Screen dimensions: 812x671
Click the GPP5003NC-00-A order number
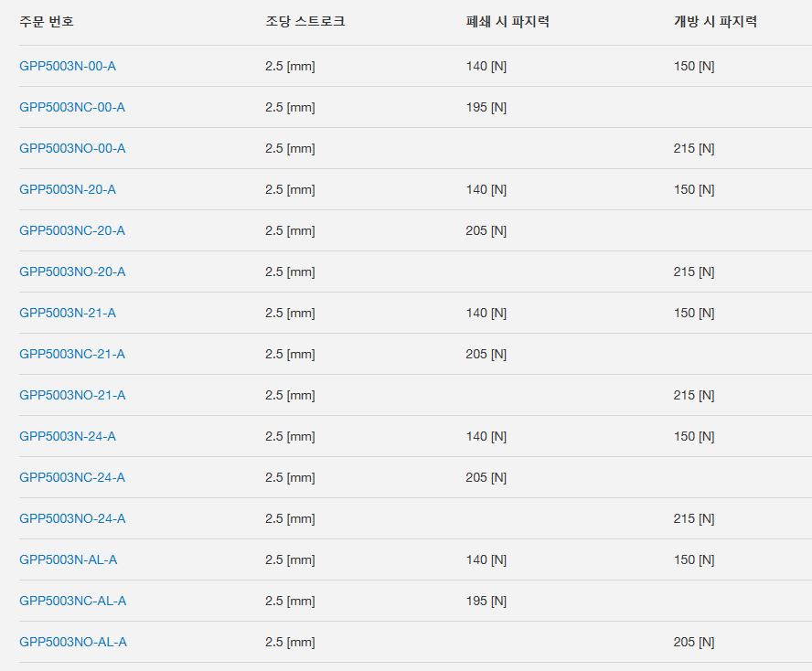[72, 107]
